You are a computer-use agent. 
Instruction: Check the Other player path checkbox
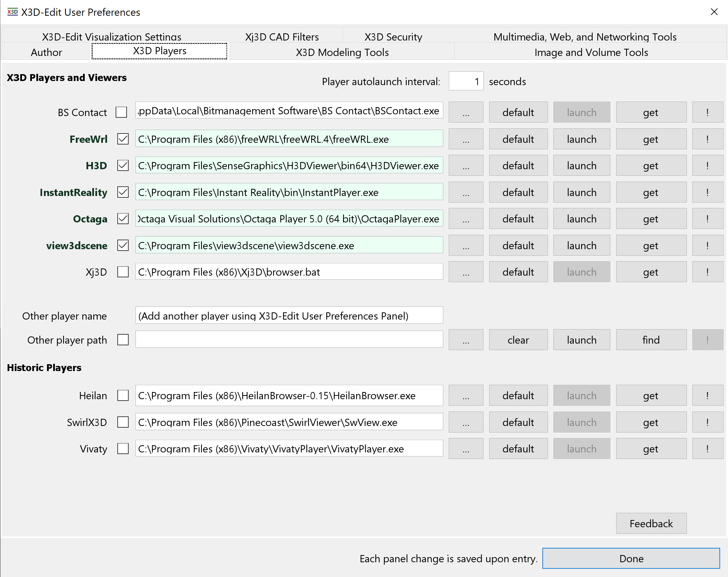[123, 340]
